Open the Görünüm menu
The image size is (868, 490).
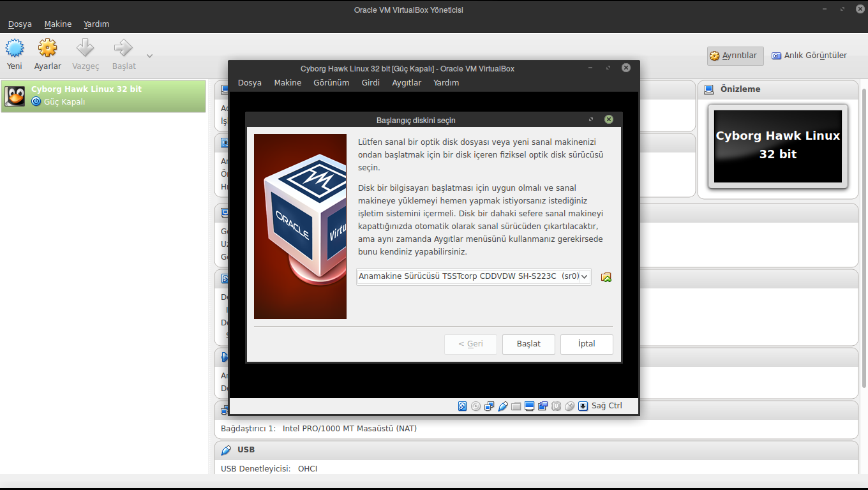(331, 83)
